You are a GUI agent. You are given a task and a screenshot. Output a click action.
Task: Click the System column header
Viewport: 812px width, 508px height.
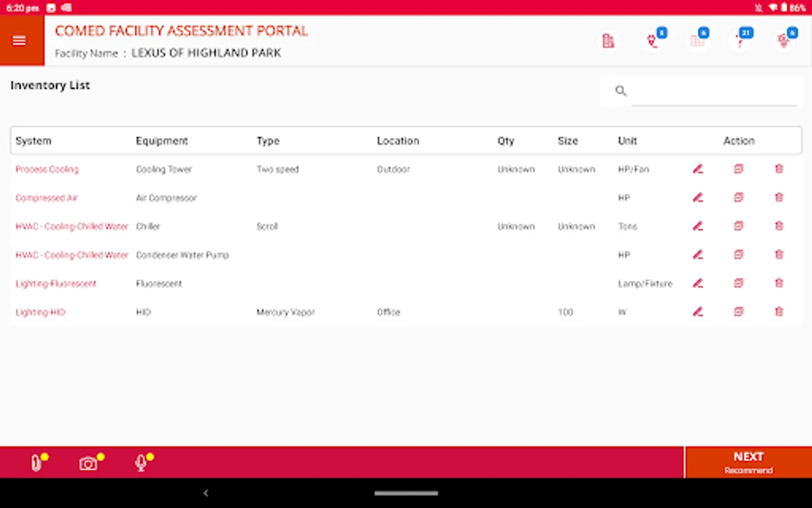pos(33,141)
